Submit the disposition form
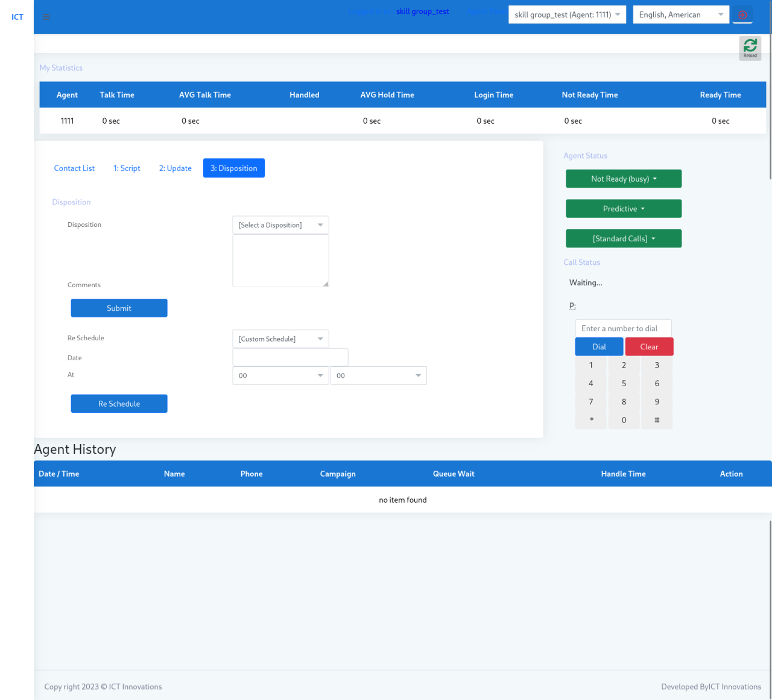Screen dimensions: 772x700 (119, 308)
